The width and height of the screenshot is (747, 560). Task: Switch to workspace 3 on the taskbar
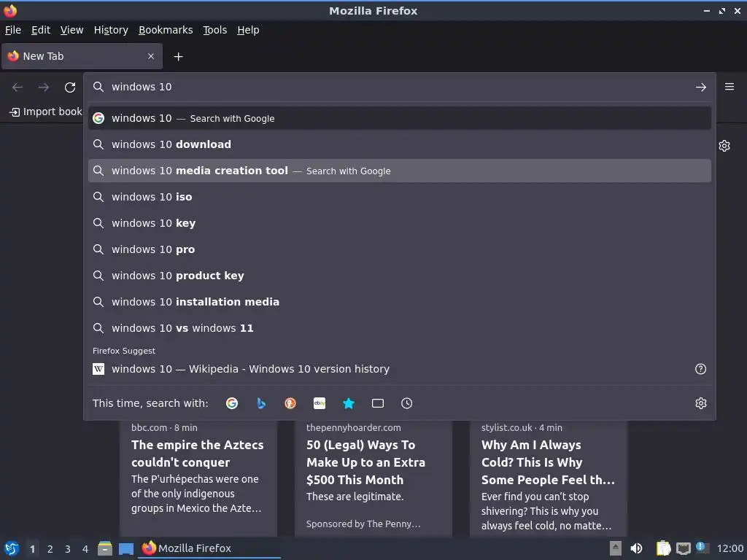[x=68, y=549]
